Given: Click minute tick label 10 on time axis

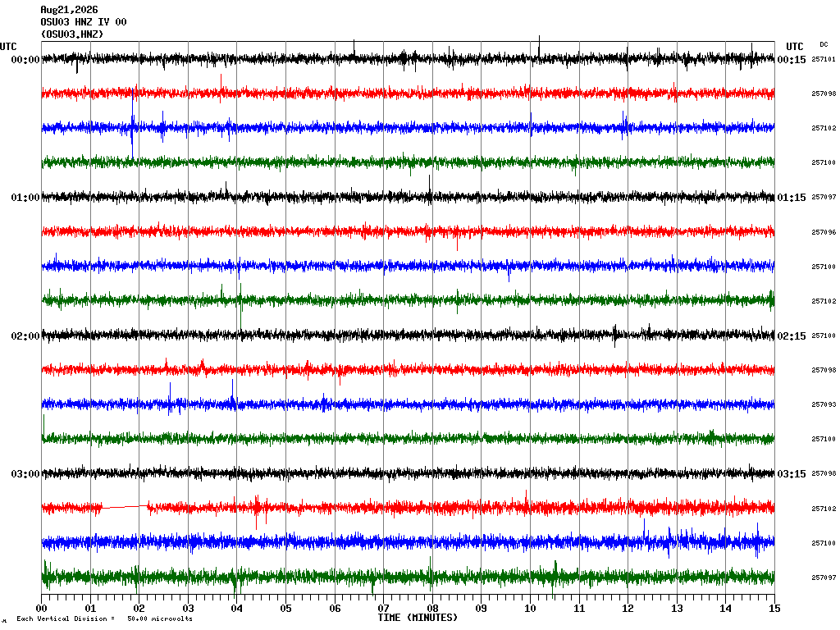Looking at the screenshot, I should pyautogui.click(x=531, y=609).
